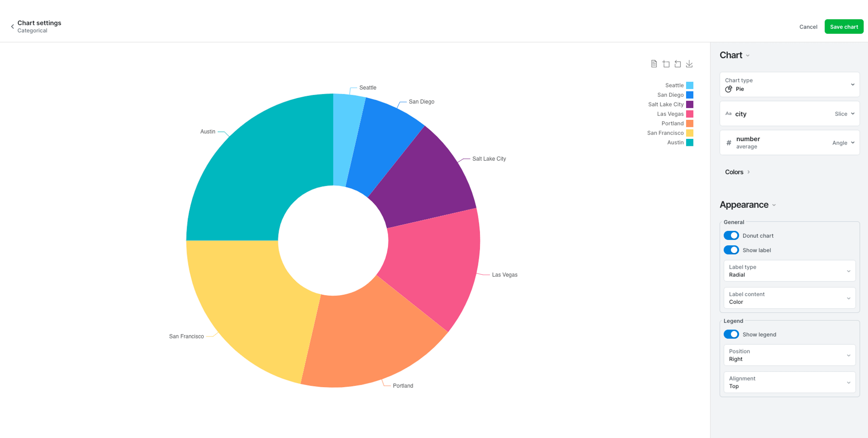Click the Cancel button
Screen dimensions: 868x438
coord(808,26)
